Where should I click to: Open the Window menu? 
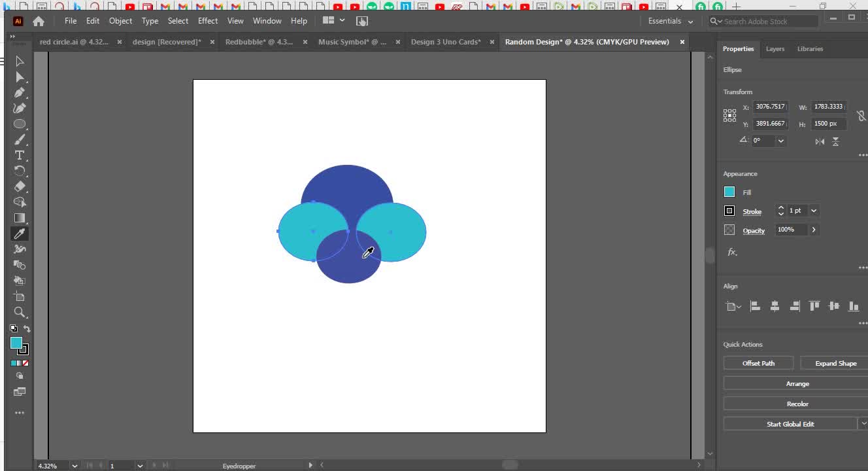(x=267, y=21)
